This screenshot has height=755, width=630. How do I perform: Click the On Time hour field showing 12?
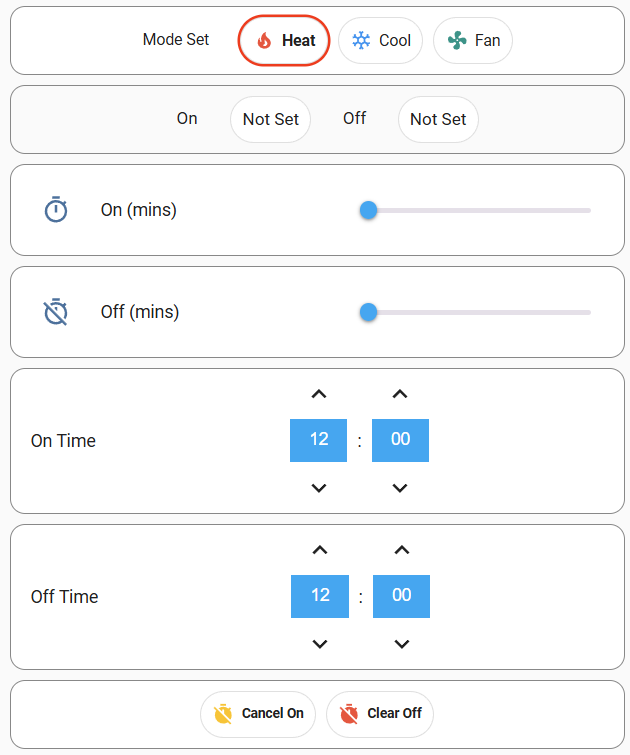318,440
